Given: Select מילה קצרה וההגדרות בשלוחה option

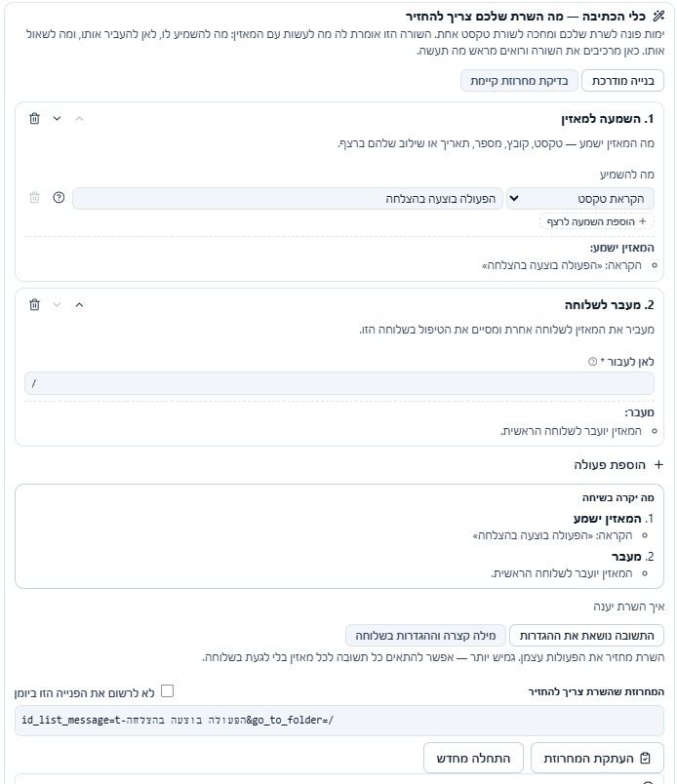Looking at the screenshot, I should (425, 636).
